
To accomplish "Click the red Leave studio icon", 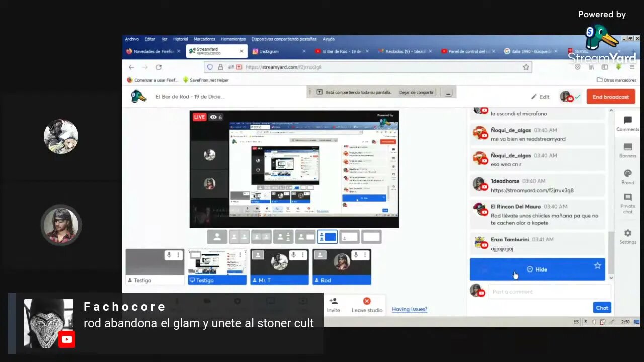I will tap(367, 301).
